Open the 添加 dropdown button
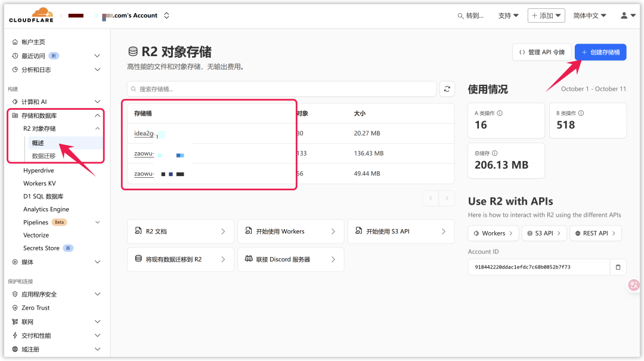 [546, 16]
